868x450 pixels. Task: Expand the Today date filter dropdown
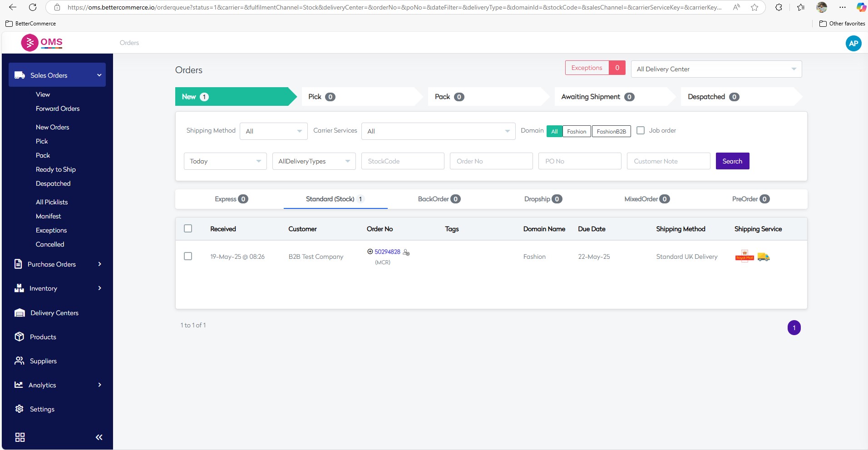pos(225,161)
